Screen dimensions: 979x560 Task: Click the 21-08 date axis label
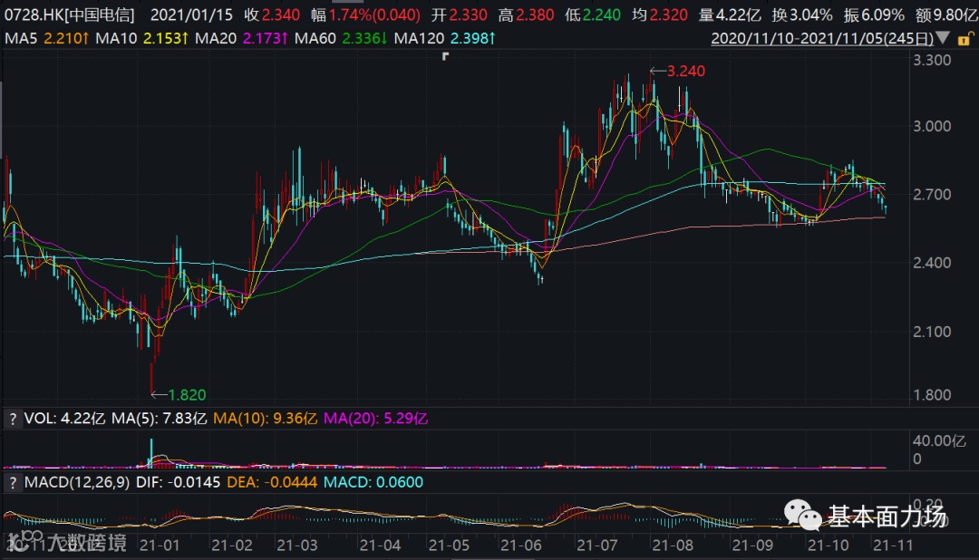click(673, 545)
